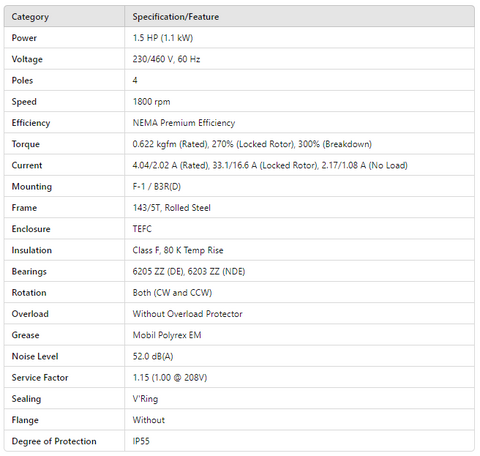Viewport: 480px width, 456px height.
Task: Click Mobil Polyrex EM grease value
Action: [x=167, y=335]
